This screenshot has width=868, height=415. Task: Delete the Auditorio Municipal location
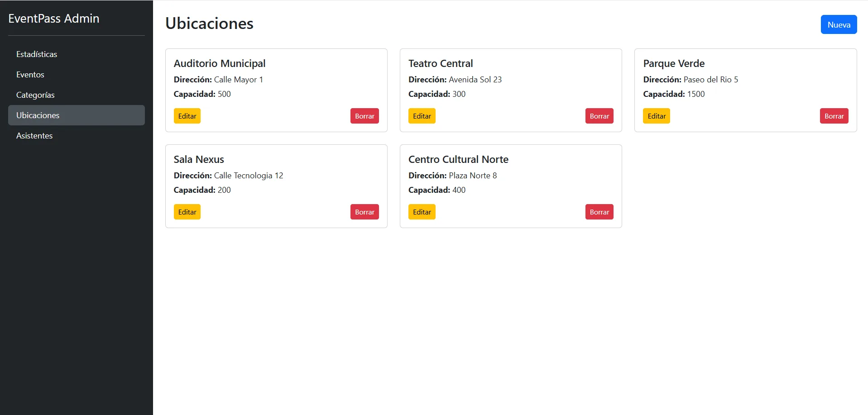point(364,116)
